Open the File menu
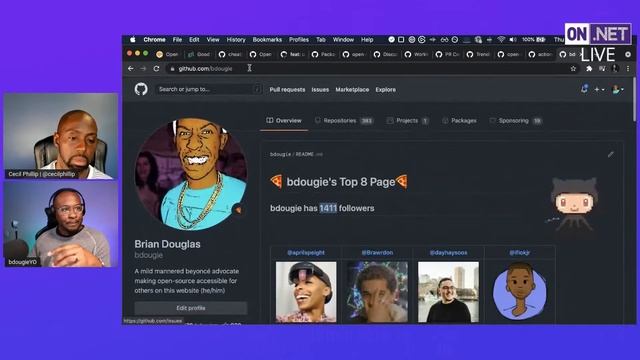Screen dimensions: 640x360 coord(177,40)
